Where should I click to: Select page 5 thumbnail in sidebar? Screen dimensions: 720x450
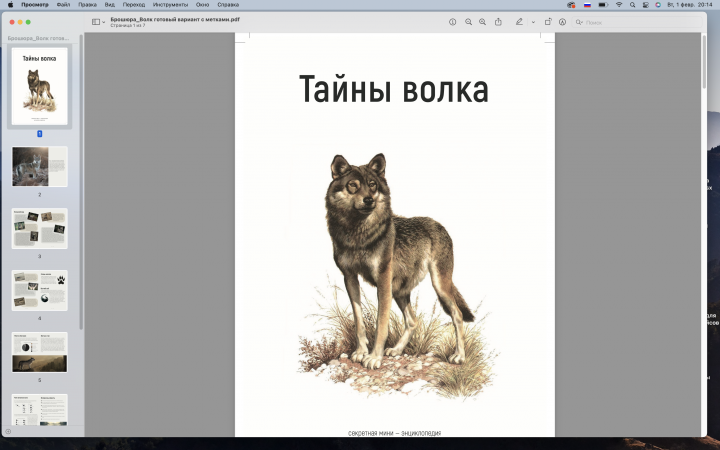pos(39,352)
